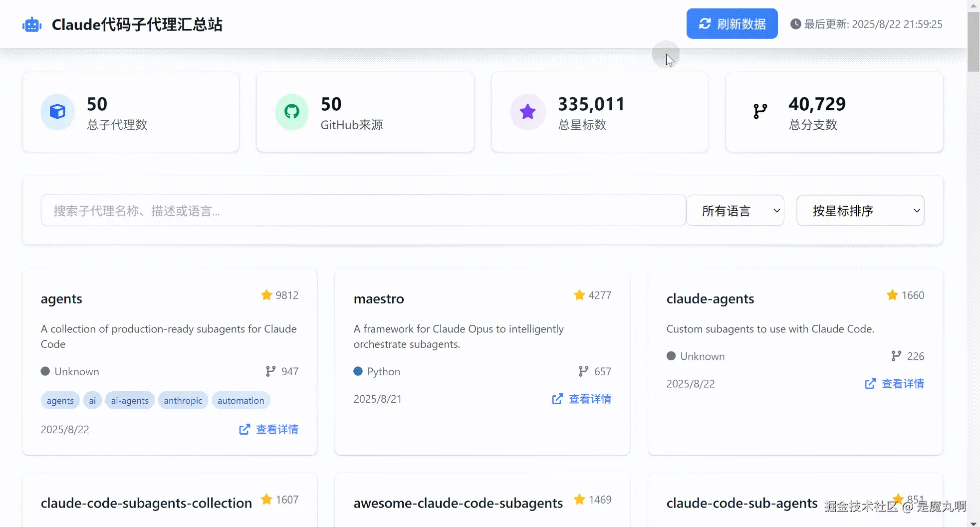
Task: Click the scrollbar down arrow
Action: click(974, 523)
